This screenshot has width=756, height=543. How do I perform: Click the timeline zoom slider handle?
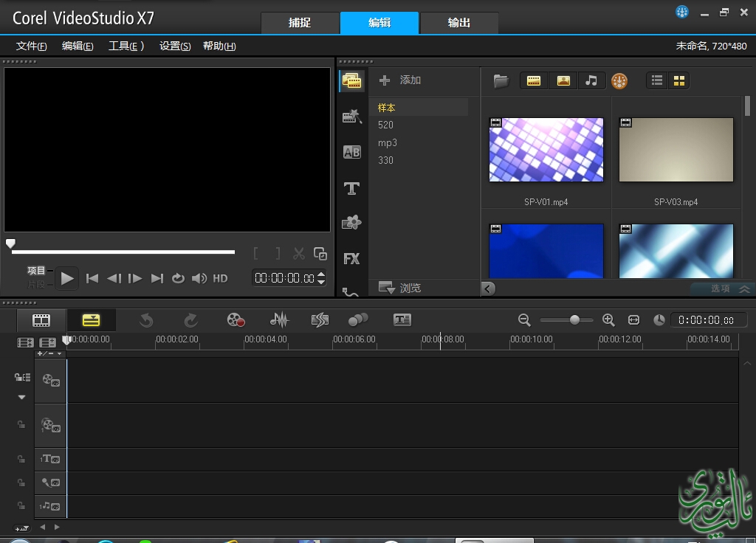pyautogui.click(x=574, y=320)
